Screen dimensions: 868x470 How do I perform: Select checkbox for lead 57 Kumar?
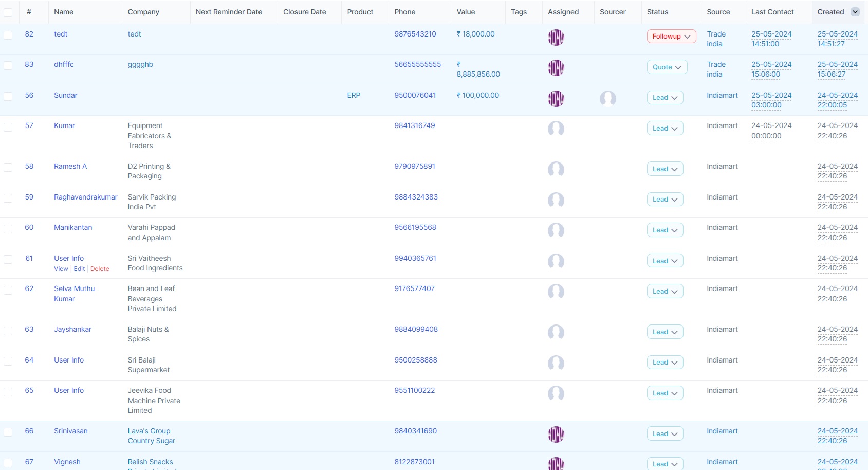tap(8, 126)
